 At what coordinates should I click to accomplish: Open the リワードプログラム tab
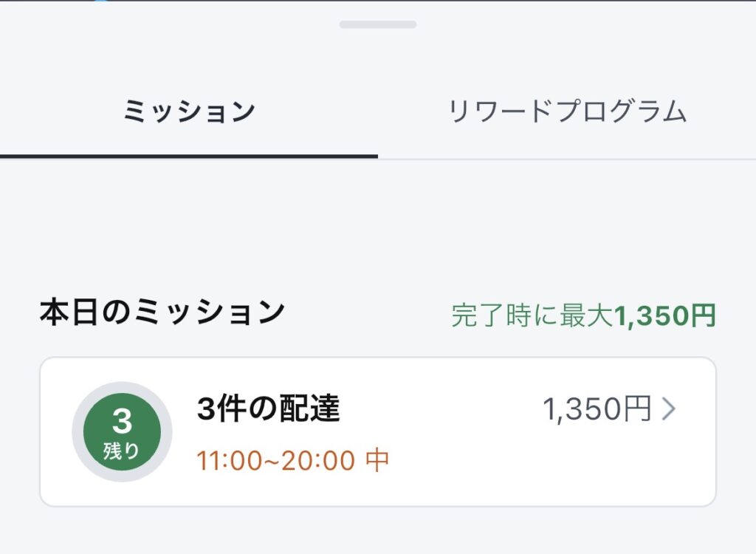(567, 112)
